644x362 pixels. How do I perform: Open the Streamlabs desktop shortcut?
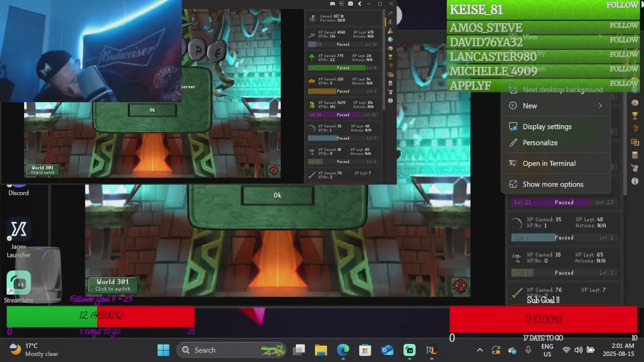19,287
